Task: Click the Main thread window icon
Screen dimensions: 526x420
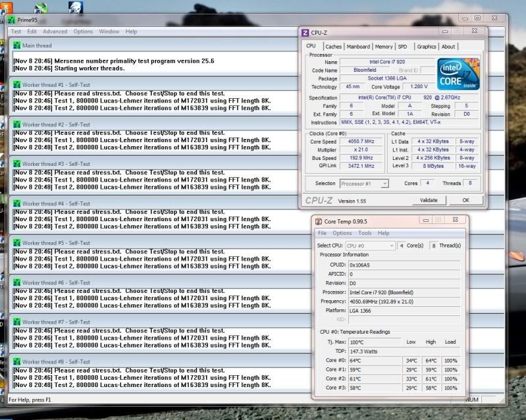Action: click(x=16, y=45)
